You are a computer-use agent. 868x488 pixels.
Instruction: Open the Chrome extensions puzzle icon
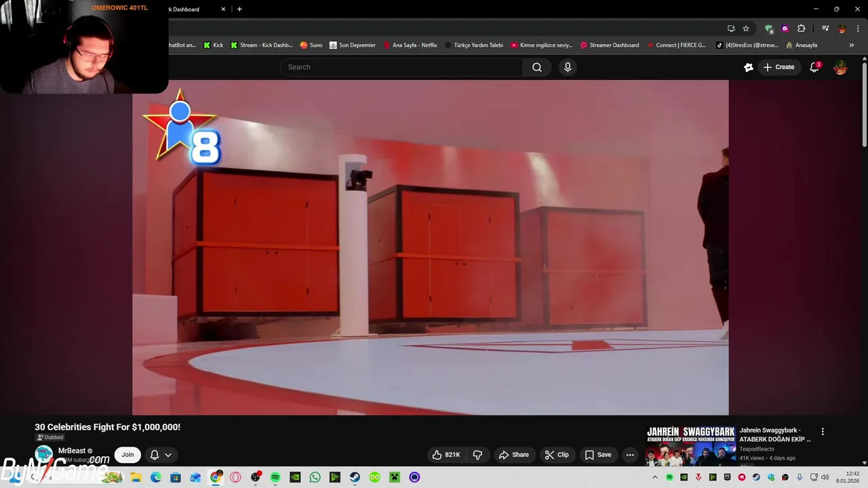click(802, 28)
